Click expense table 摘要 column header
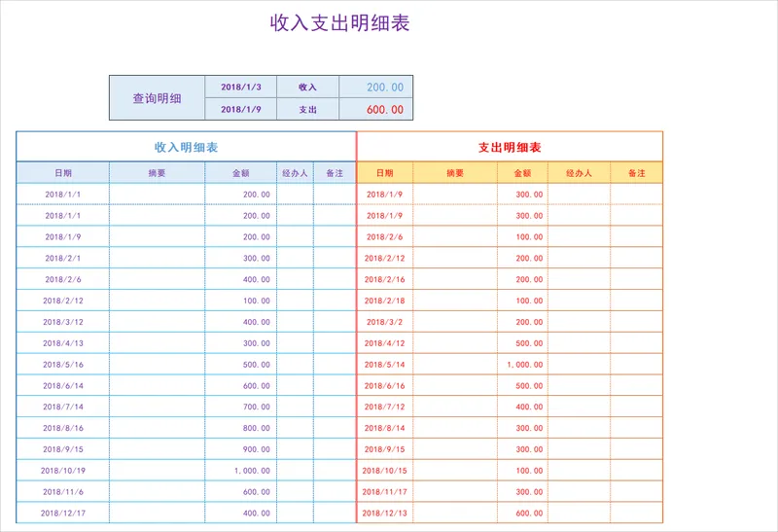 tap(455, 173)
